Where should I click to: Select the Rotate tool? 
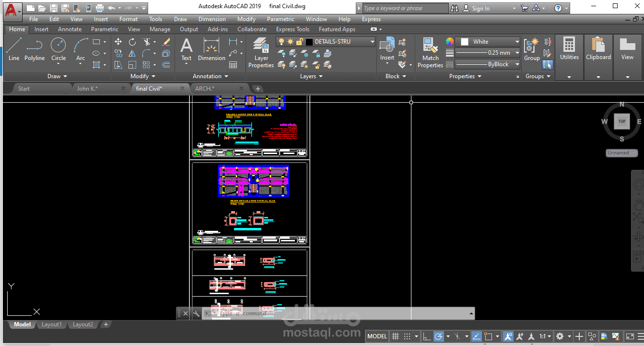click(132, 42)
